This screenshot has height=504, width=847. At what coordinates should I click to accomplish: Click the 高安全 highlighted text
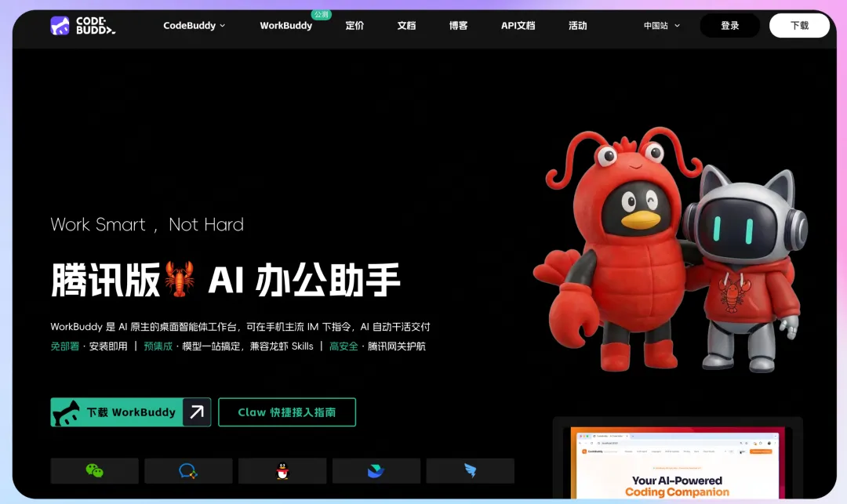344,346
